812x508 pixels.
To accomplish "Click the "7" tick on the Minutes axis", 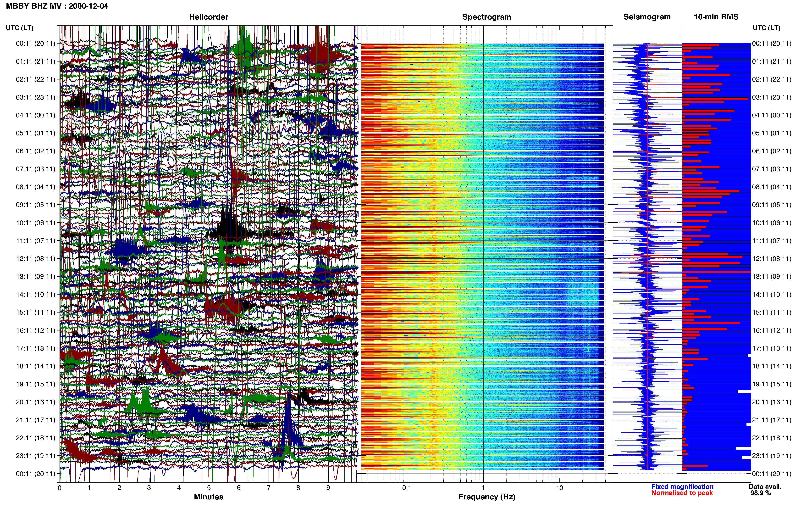I will 269,488.
